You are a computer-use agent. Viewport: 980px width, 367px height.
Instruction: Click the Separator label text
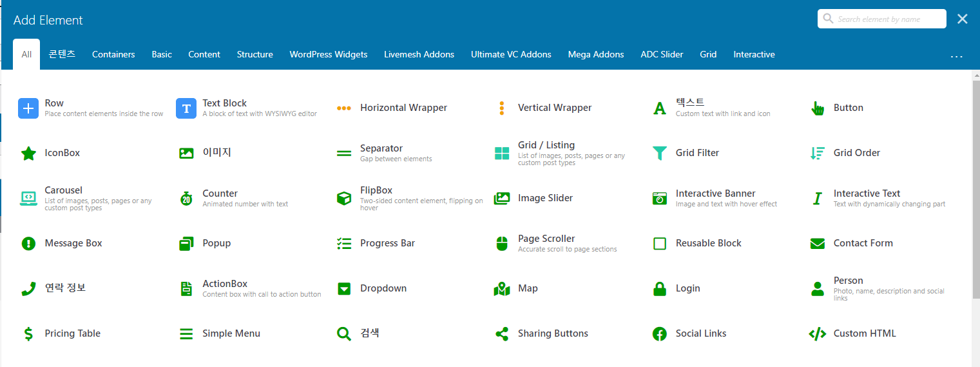(381, 148)
